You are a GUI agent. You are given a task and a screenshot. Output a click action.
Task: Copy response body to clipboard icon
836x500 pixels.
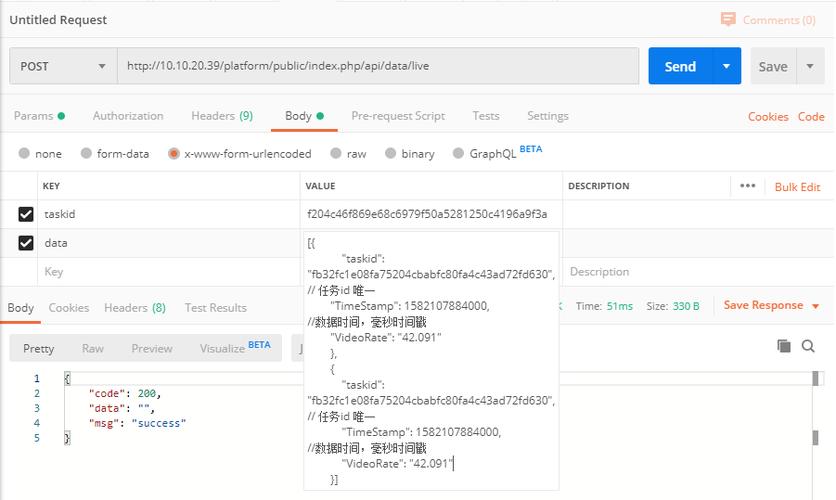[784, 346]
